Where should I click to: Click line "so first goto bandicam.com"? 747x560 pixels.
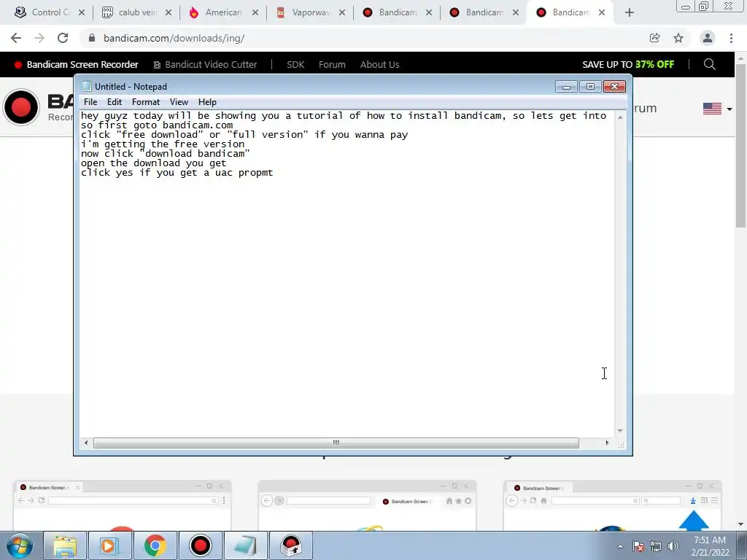(x=157, y=125)
